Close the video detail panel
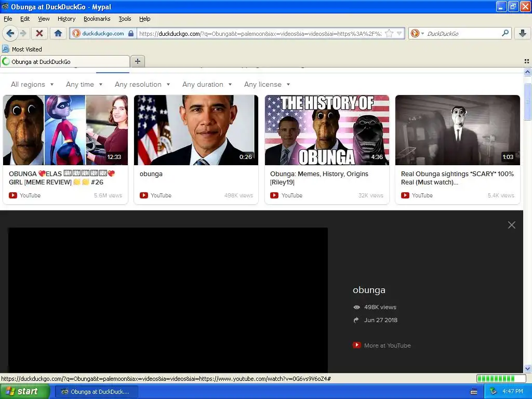 (512, 225)
